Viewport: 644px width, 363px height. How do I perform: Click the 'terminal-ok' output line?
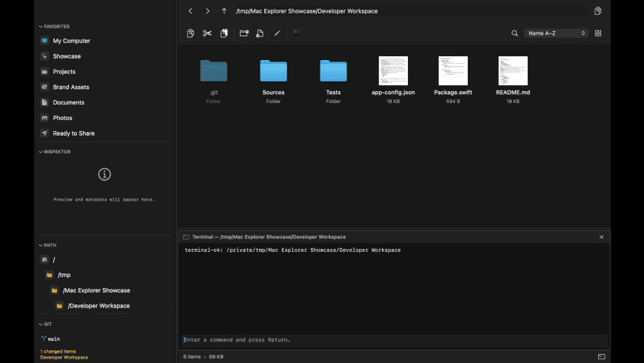[x=292, y=250]
